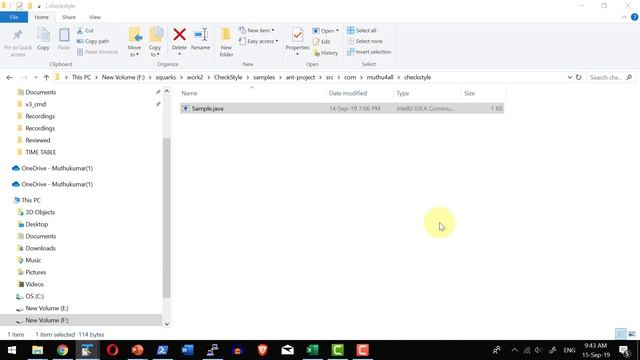Click Invert selection
Screen dimensions: 640x360
point(369,52)
